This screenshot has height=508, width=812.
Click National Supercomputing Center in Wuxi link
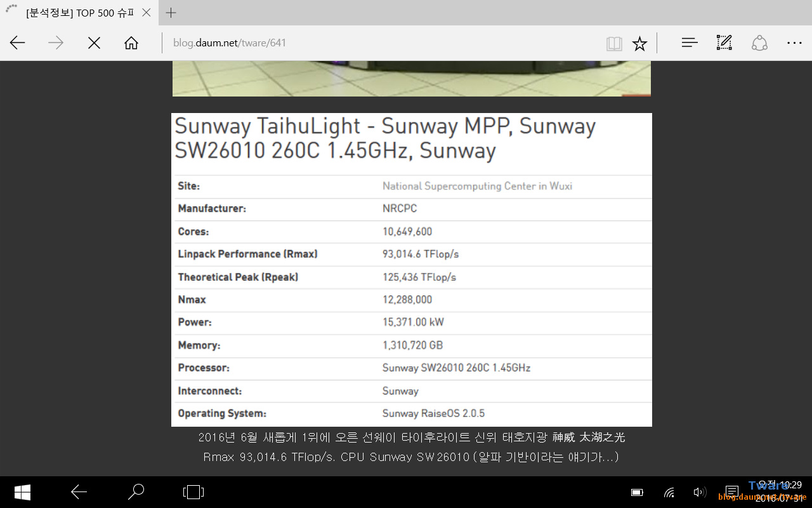click(477, 186)
